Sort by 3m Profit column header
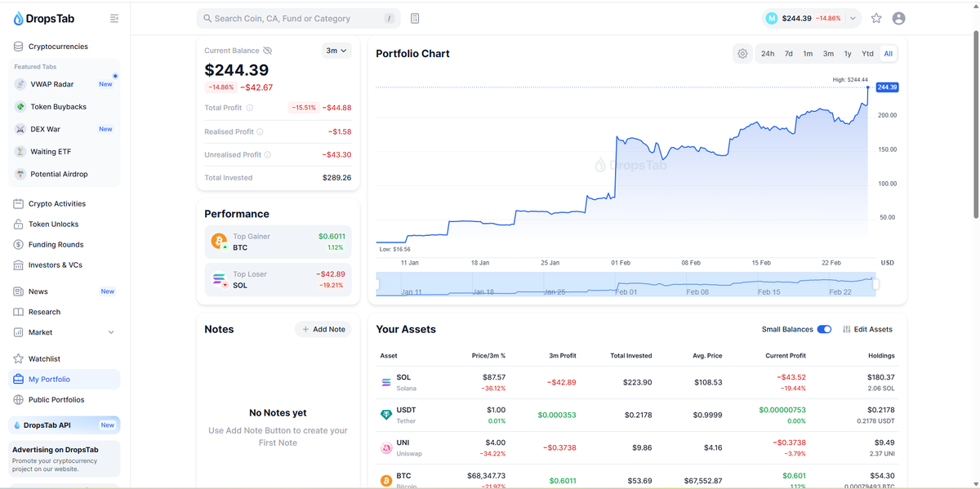Screen dimensions: 980x489 coord(563,356)
